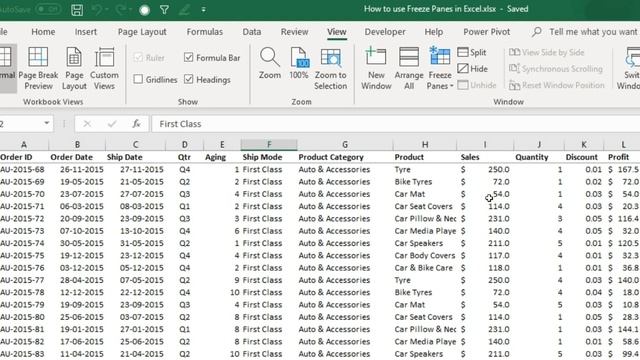Toggle the AutoSave switch
This screenshot has height=360, width=640.
[48, 9]
